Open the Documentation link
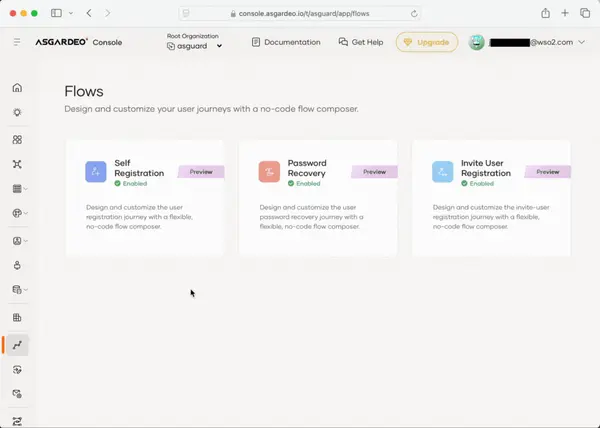Viewport: 600px width, 428px height. tap(286, 42)
